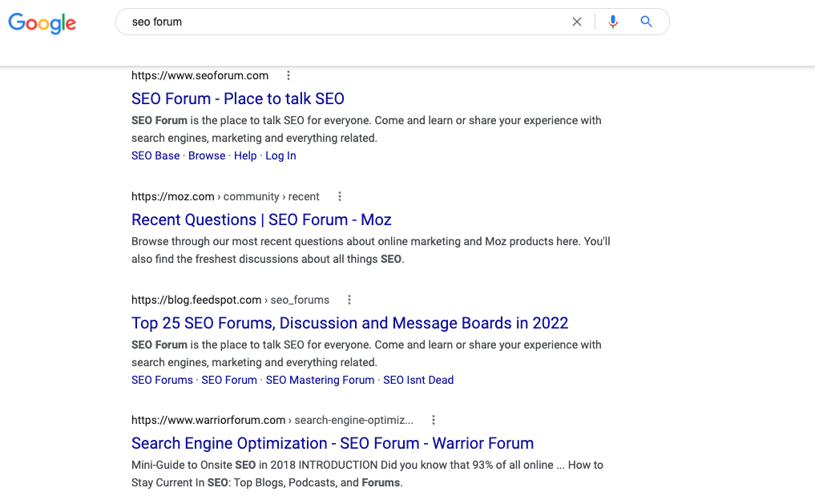
Task: Open 'Recent Questions | SEO Forum - Moz' result
Action: tap(261, 220)
